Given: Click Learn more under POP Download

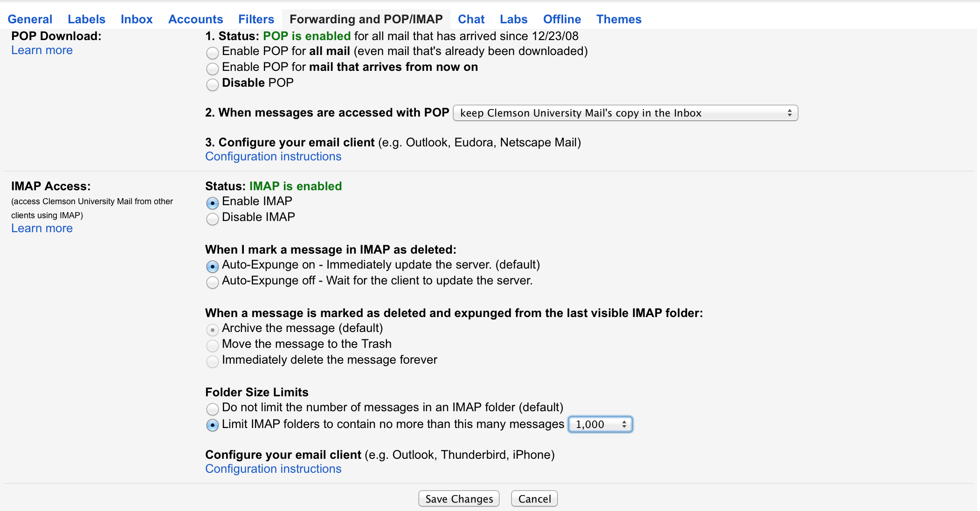Looking at the screenshot, I should coord(42,50).
